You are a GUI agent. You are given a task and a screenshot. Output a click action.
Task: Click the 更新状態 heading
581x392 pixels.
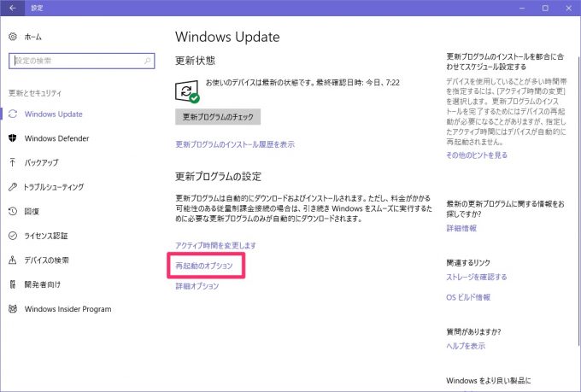point(196,61)
